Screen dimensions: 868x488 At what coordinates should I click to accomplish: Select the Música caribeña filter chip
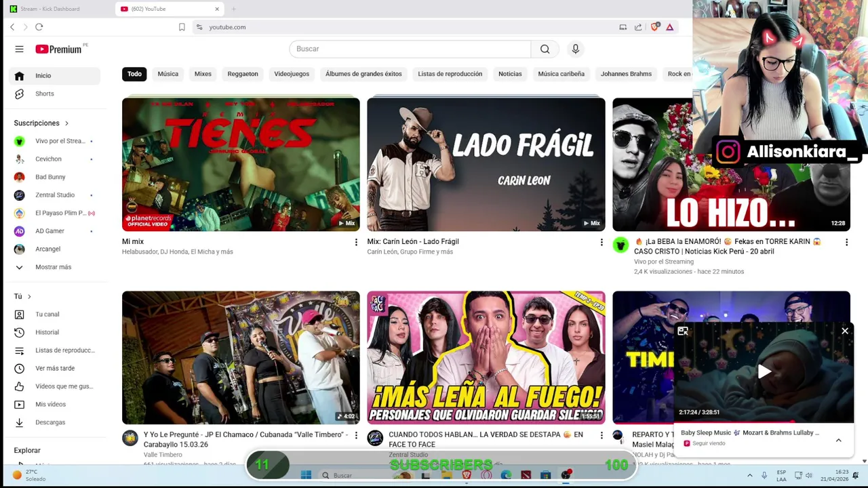561,74
